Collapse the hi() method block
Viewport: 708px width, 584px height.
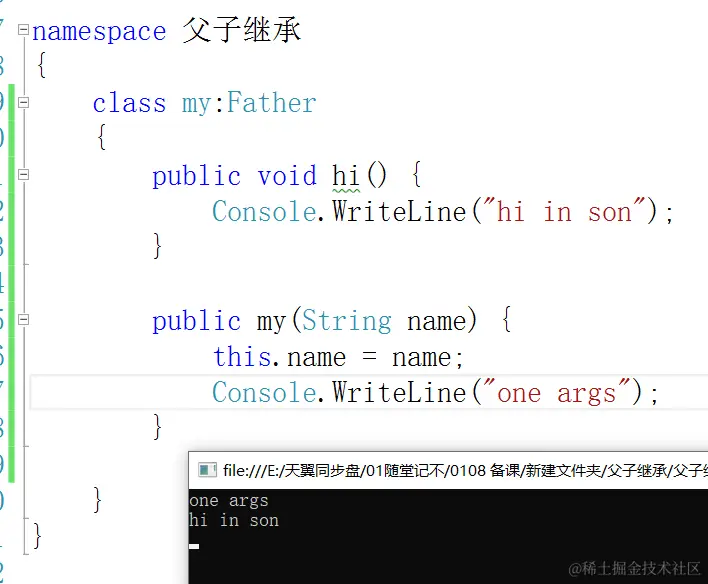(23, 174)
